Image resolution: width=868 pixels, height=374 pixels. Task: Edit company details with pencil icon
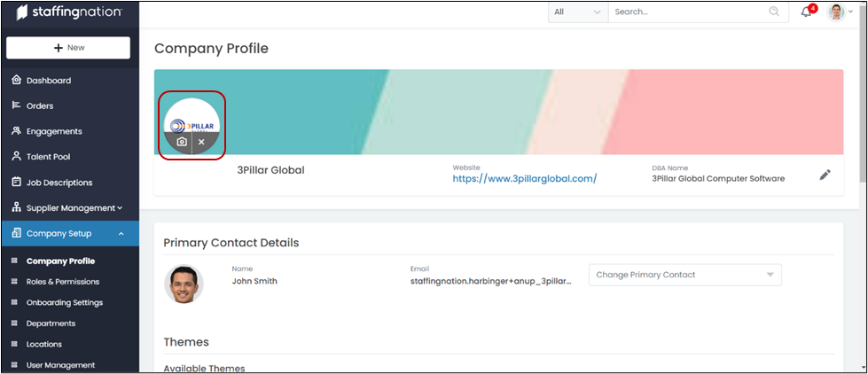point(825,175)
